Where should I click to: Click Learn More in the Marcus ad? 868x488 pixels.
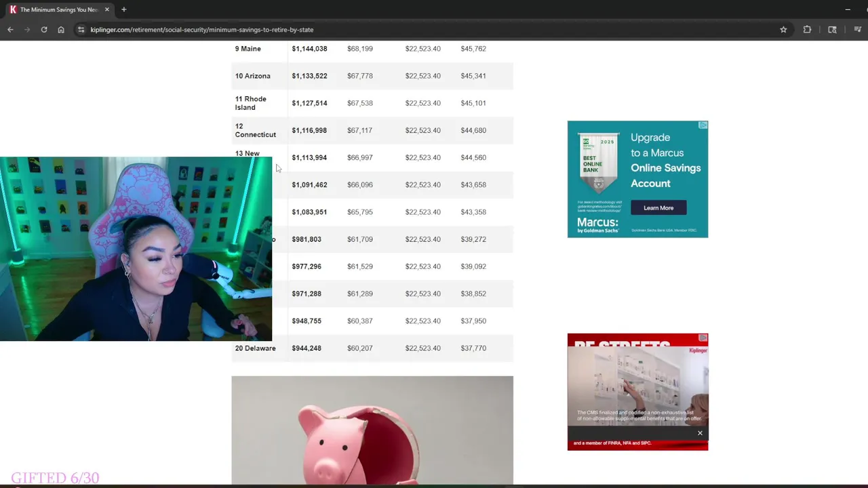coord(658,208)
